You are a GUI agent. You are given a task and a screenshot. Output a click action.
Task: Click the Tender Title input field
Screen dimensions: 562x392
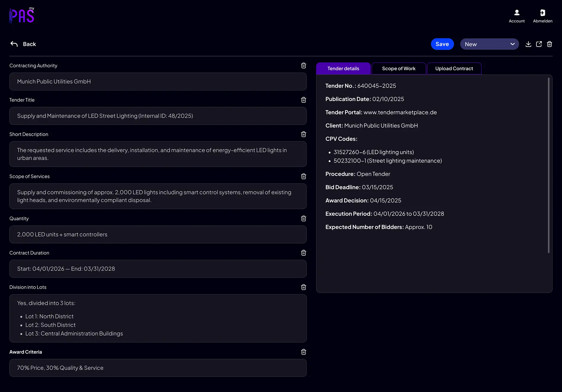tap(158, 116)
